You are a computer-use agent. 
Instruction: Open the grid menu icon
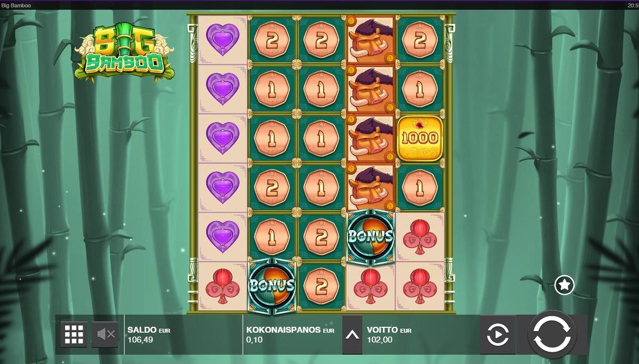click(x=74, y=334)
